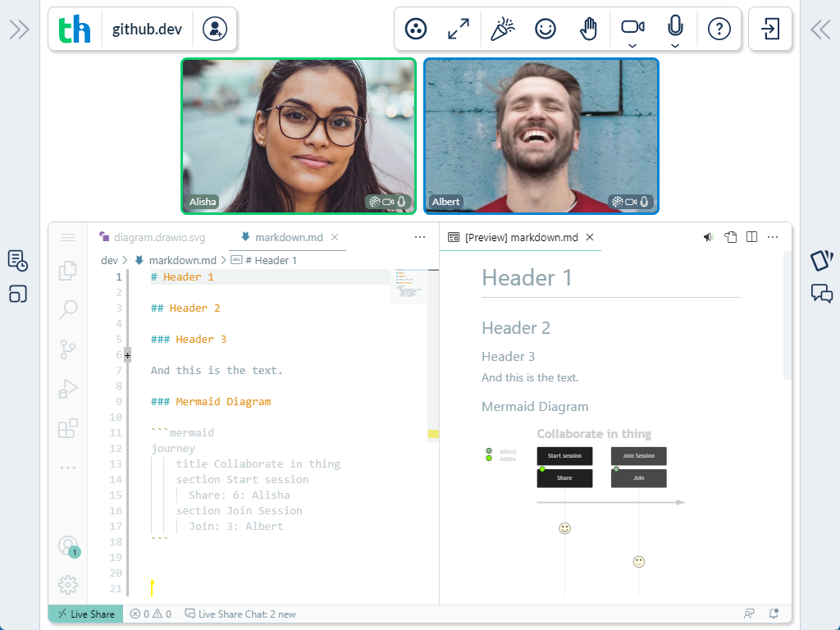Open preview pane more actions ellipsis
The height and width of the screenshot is (630, 840).
click(x=773, y=237)
